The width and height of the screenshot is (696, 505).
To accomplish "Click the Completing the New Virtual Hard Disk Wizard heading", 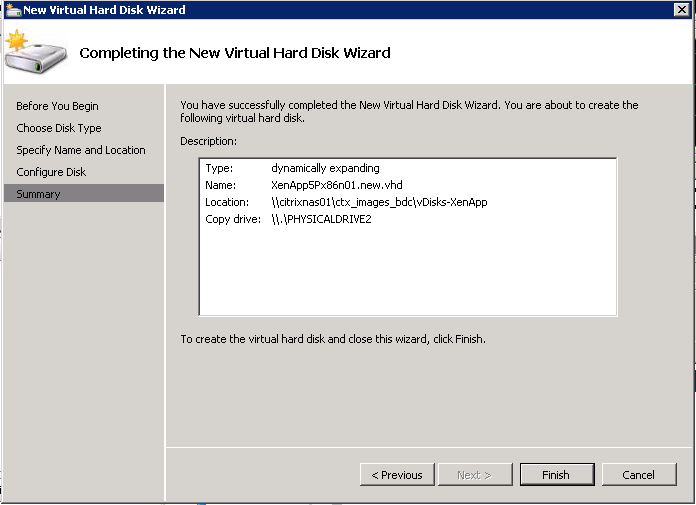I will [x=235, y=53].
